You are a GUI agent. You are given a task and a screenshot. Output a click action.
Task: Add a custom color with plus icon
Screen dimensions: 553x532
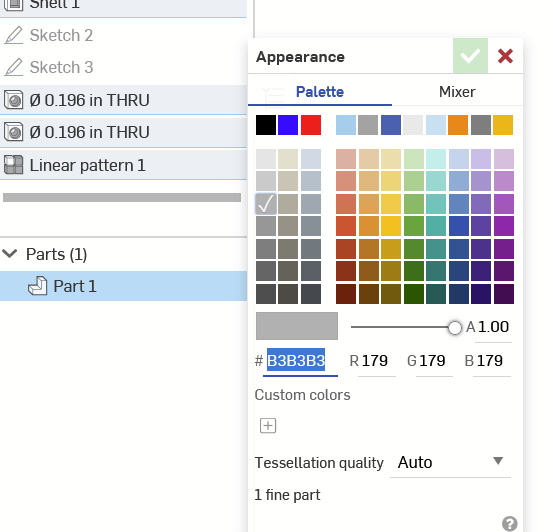click(x=268, y=426)
